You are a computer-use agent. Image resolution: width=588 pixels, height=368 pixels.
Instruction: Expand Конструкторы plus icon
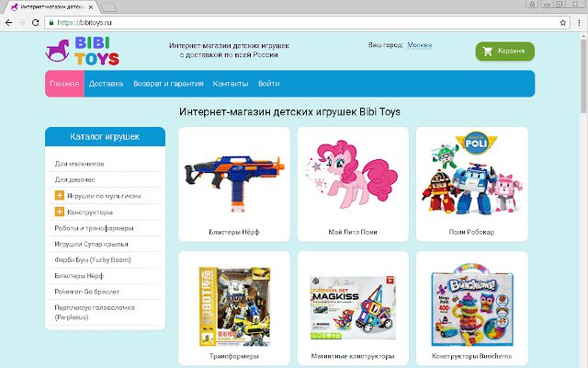(x=59, y=212)
